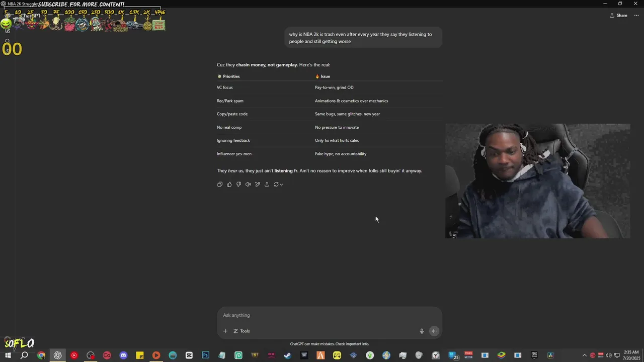Click the Share button at top right
Screen dimensions: 644x362
tap(618, 16)
